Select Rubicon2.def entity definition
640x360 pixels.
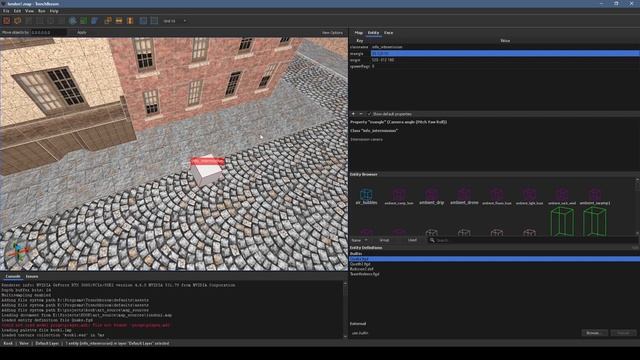[x=362, y=269]
